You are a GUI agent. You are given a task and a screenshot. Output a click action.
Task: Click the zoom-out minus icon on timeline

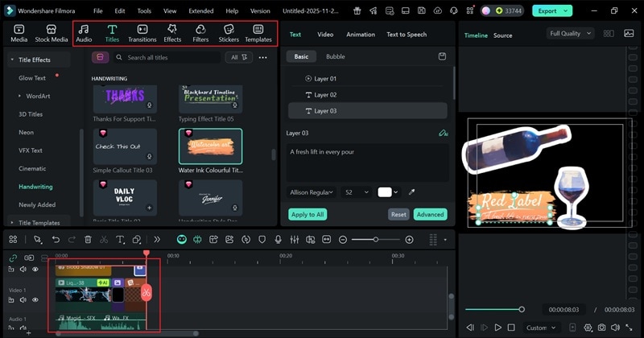coord(343,240)
